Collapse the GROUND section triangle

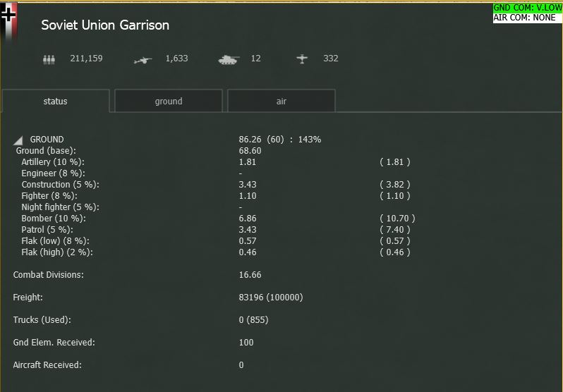[x=18, y=140]
